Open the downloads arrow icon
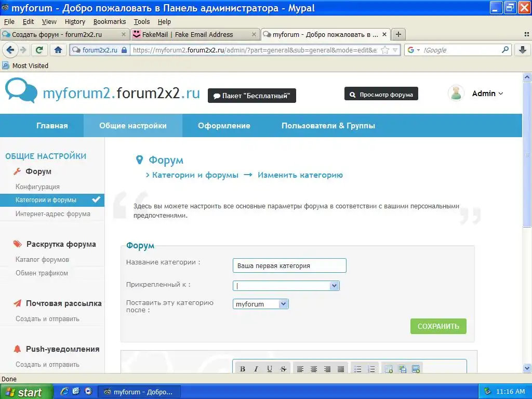This screenshot has width=532, height=399. [523, 50]
